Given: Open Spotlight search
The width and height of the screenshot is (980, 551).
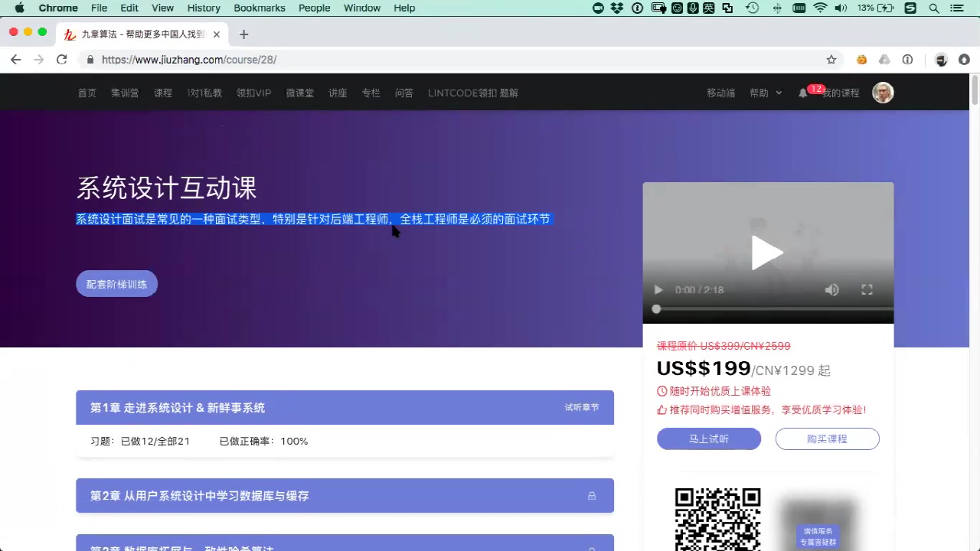Looking at the screenshot, I should click(933, 8).
